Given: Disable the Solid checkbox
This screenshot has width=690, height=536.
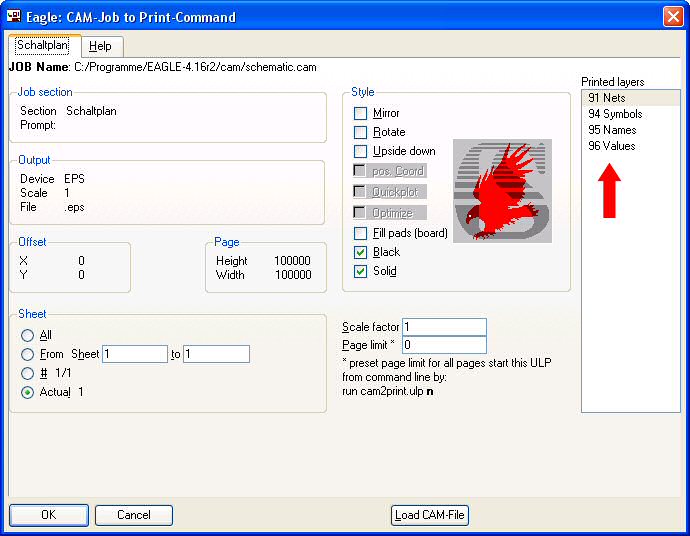Looking at the screenshot, I should pos(361,271).
